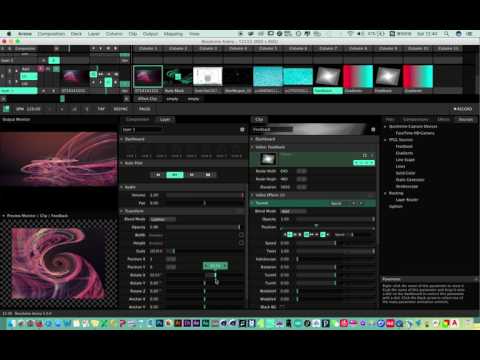Select Auto Pilot play forward button
The image size is (480, 360).
(x=191, y=175)
